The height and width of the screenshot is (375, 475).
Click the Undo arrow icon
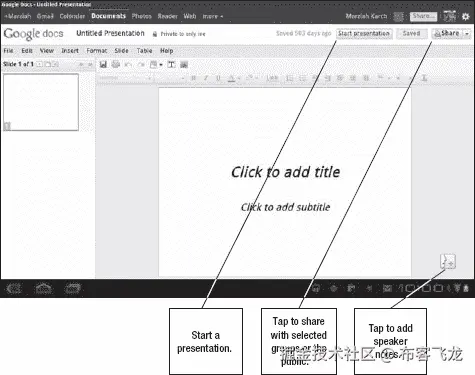click(x=128, y=65)
